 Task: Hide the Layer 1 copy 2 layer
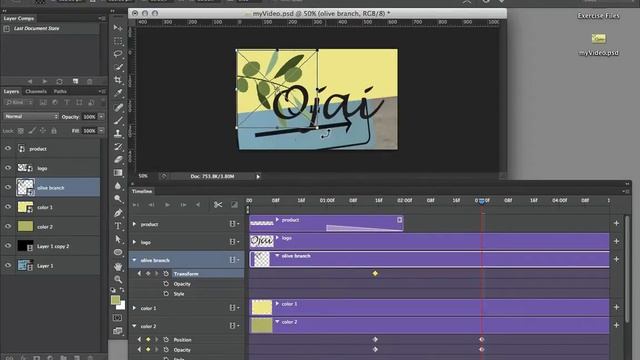(x=8, y=246)
